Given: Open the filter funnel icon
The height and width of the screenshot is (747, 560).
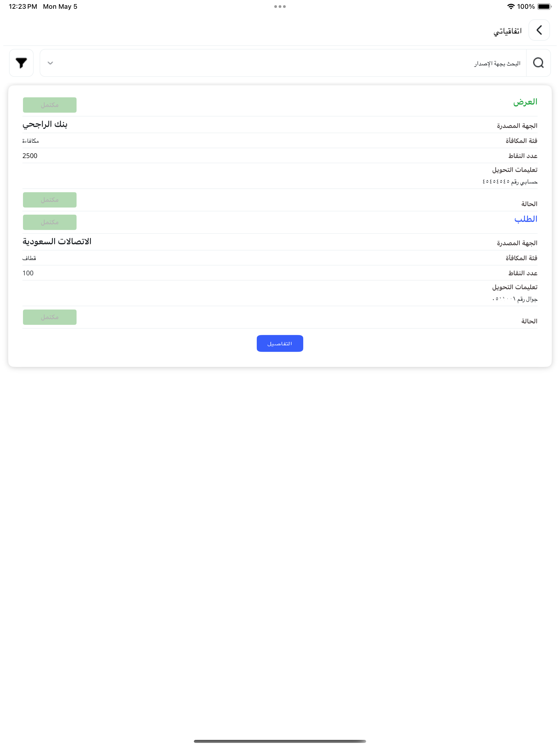Looking at the screenshot, I should 21,63.
